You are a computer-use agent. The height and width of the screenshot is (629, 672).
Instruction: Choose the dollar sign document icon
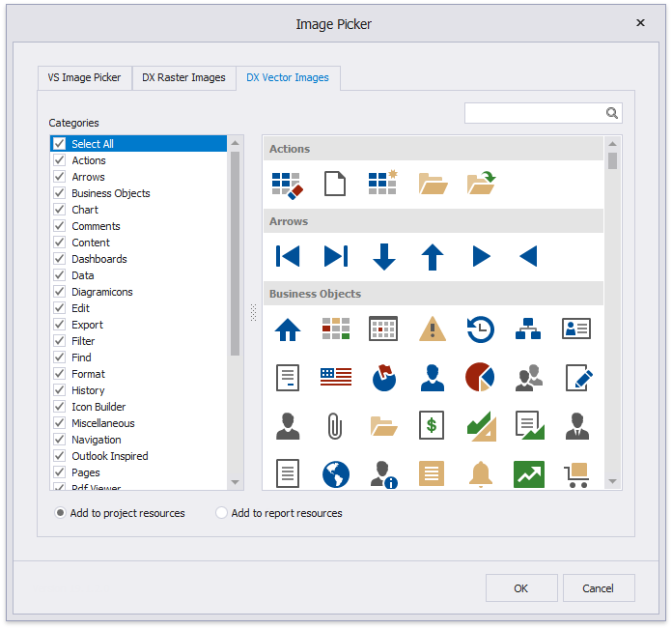(x=432, y=425)
